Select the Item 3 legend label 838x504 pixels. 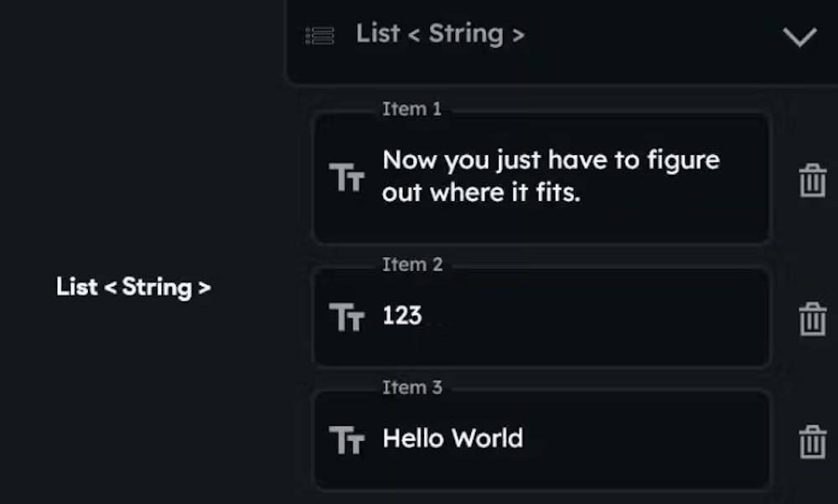tap(412, 387)
